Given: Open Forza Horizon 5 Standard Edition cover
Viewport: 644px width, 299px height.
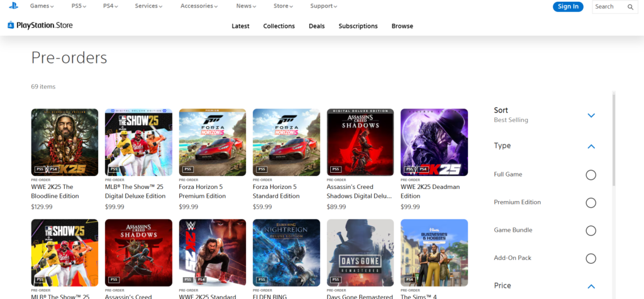Looking at the screenshot, I should [286, 143].
